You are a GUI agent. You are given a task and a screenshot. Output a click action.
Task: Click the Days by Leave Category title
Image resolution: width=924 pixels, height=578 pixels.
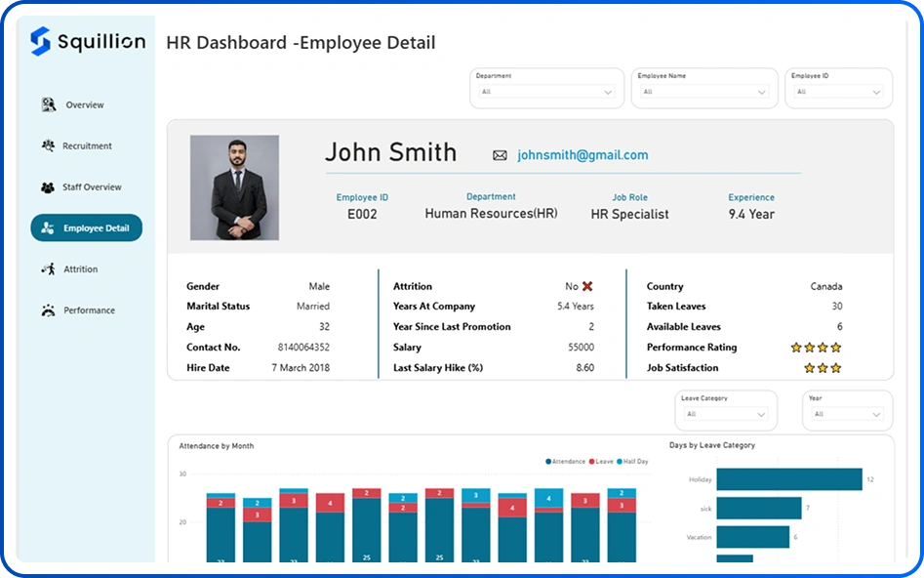coord(712,445)
